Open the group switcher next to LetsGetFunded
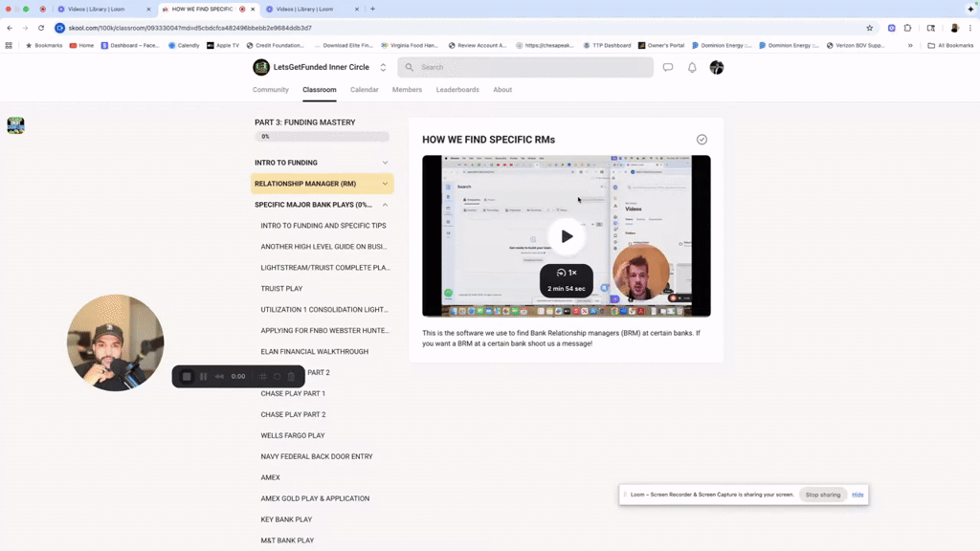The height and width of the screenshot is (551, 980). (383, 68)
